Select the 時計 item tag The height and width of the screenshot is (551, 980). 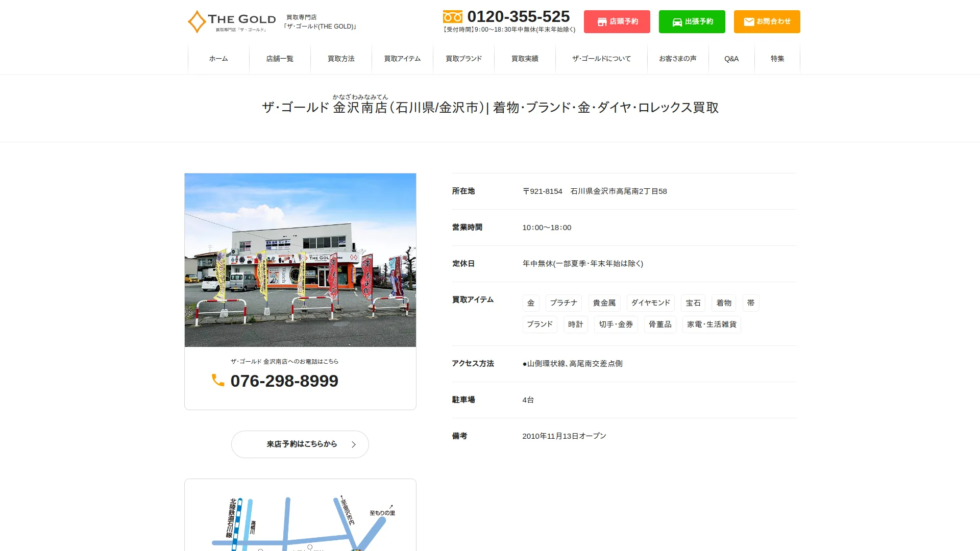pos(576,324)
